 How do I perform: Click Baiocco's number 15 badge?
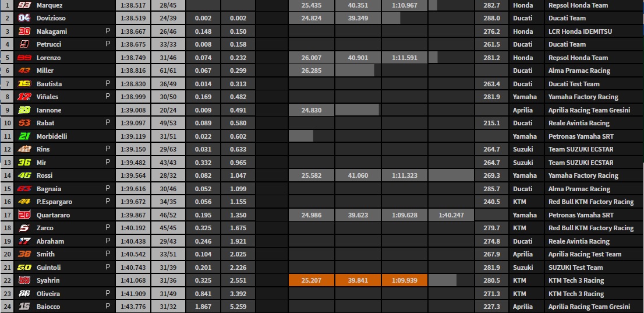24,307
